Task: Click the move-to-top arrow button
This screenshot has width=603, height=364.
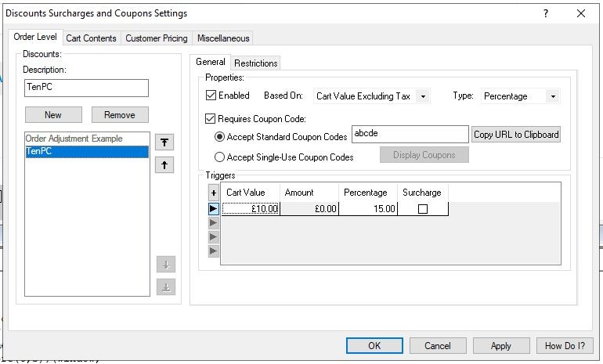Action: click(164, 142)
